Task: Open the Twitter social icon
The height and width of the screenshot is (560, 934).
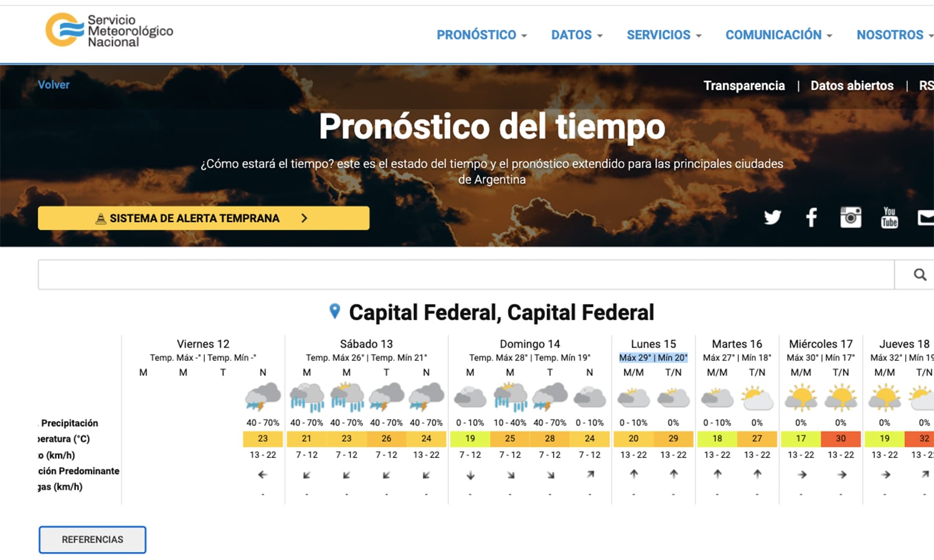Action: click(x=772, y=217)
